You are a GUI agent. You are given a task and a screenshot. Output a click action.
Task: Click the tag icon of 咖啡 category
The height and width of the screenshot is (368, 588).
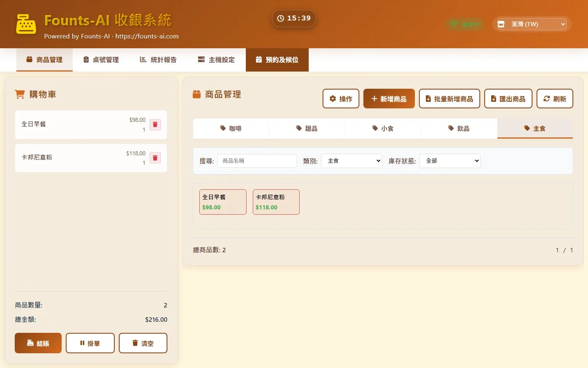tap(223, 128)
